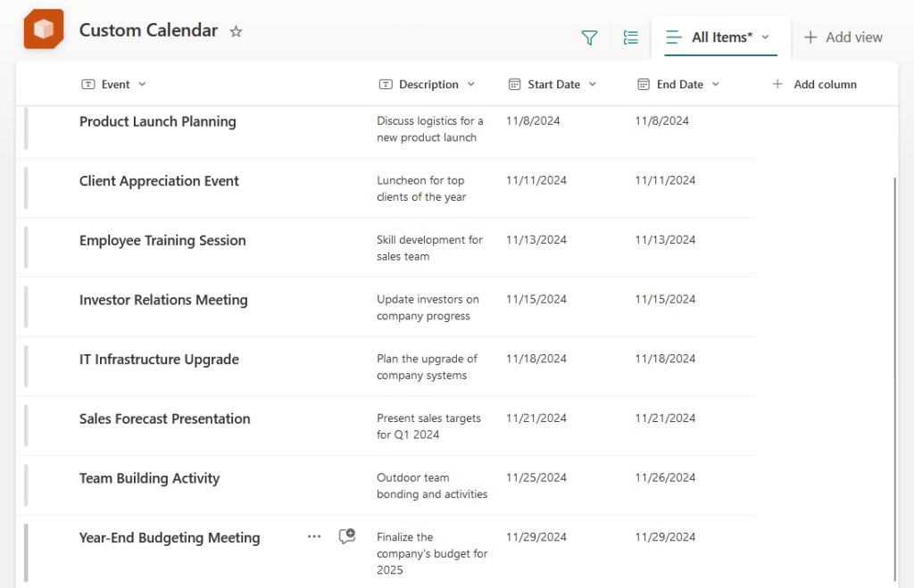Select the Product Launch Planning row handle
914x588 pixels.
tap(26, 128)
